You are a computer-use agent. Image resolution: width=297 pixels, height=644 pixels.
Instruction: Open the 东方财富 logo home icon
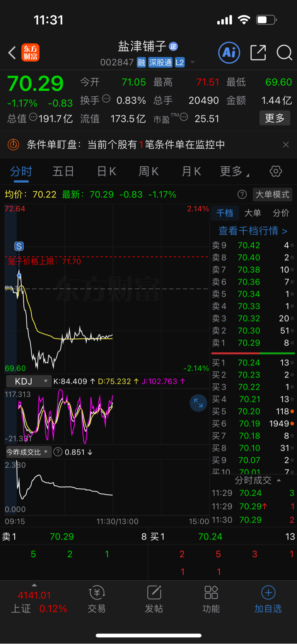point(30,53)
